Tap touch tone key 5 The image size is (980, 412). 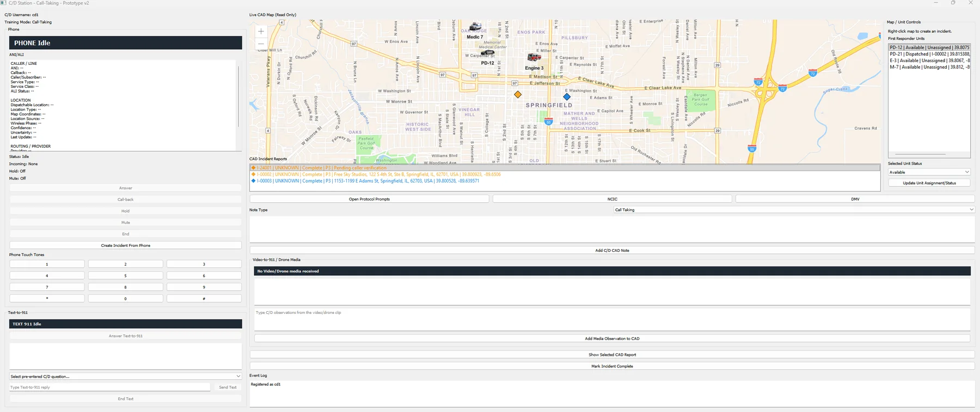125,276
